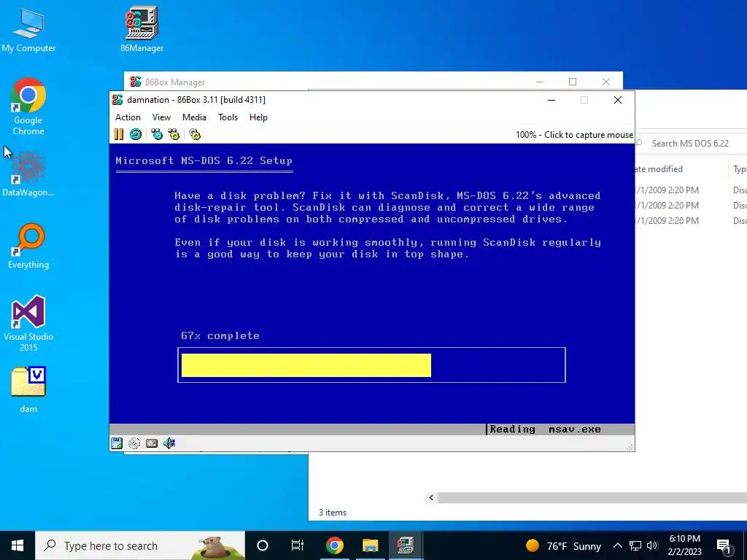Maximize the 86Box Manager window
This screenshot has width=747, height=560.
(x=573, y=82)
